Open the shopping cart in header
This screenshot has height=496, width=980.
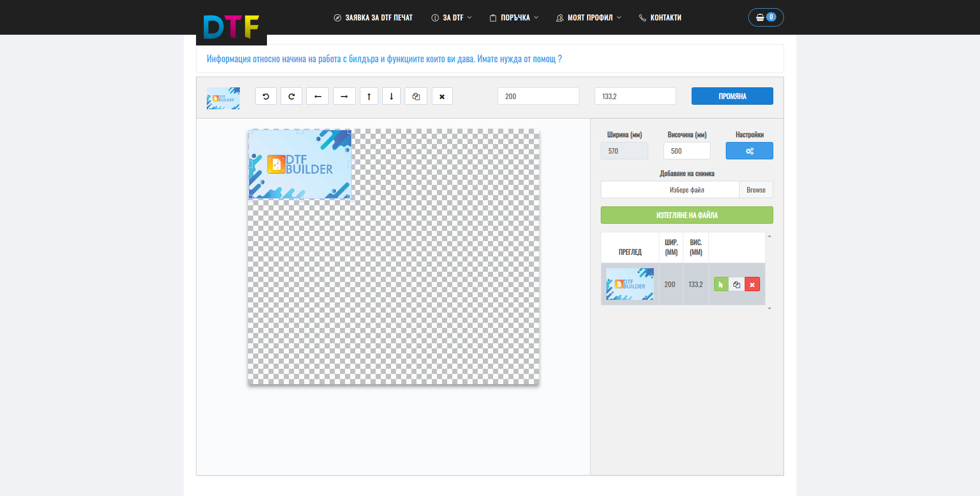(766, 17)
